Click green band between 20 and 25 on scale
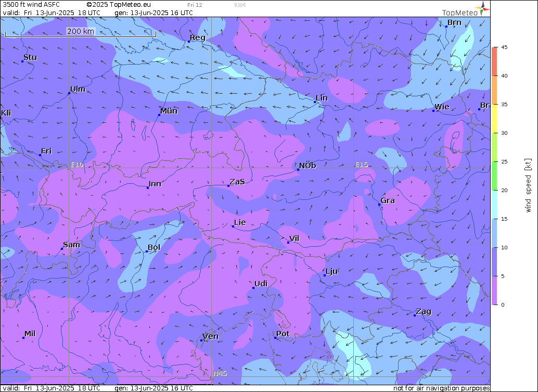The image size is (538, 392). (x=494, y=176)
